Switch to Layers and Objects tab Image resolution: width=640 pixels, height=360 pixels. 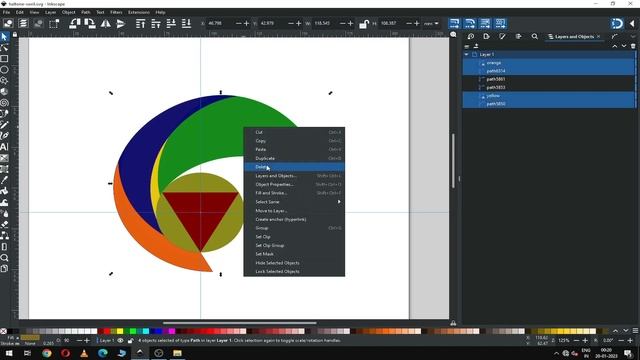pyautogui.click(x=573, y=36)
